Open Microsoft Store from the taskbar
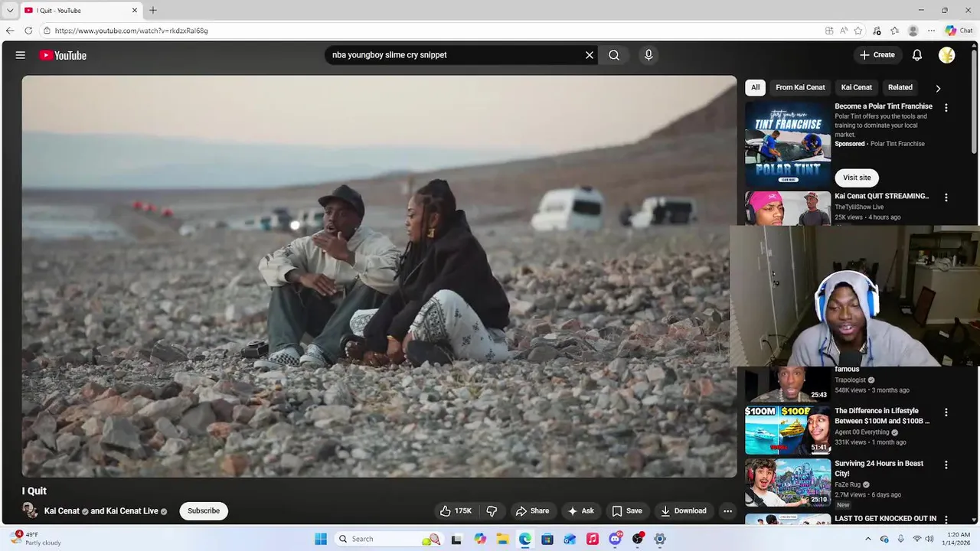Viewport: 980px width, 551px height. (547, 539)
